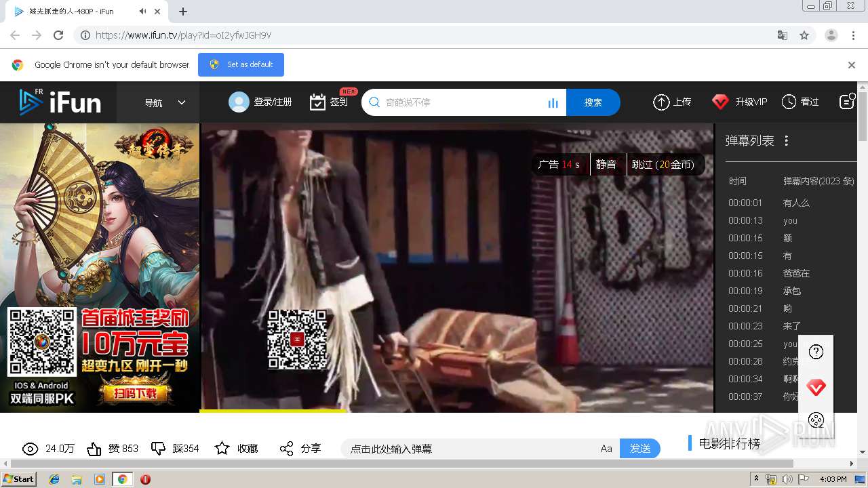
Task: Open Internet Explorer from taskbar
Action: (x=54, y=479)
